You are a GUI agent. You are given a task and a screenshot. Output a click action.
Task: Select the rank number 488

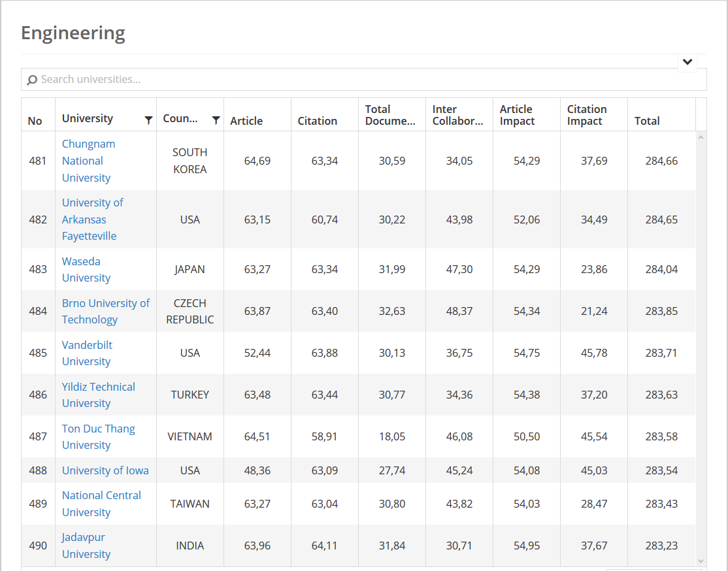coord(38,470)
